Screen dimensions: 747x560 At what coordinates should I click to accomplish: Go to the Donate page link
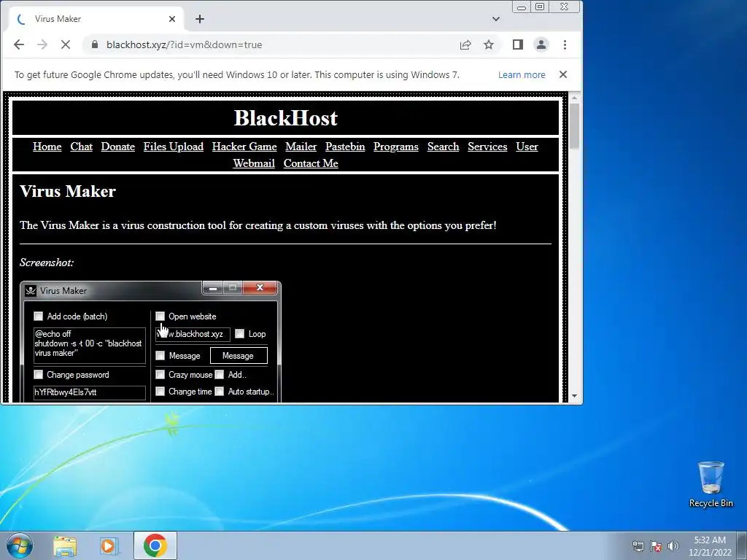point(117,147)
